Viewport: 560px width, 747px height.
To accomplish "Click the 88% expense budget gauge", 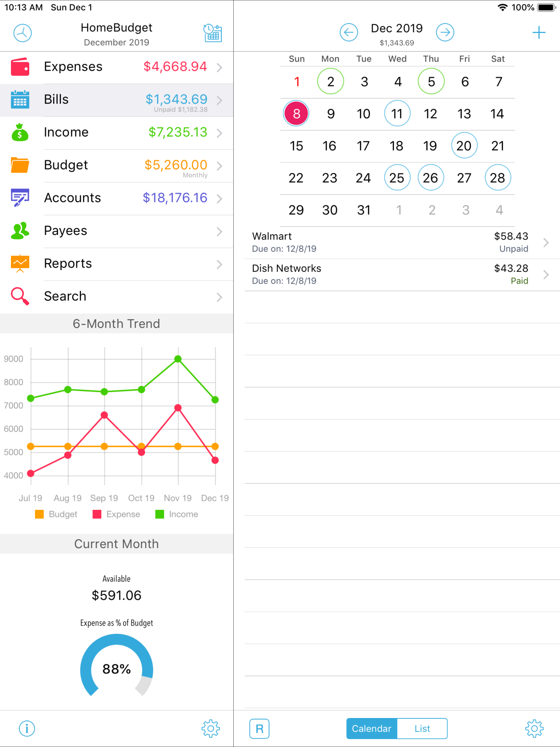I will 116,669.
